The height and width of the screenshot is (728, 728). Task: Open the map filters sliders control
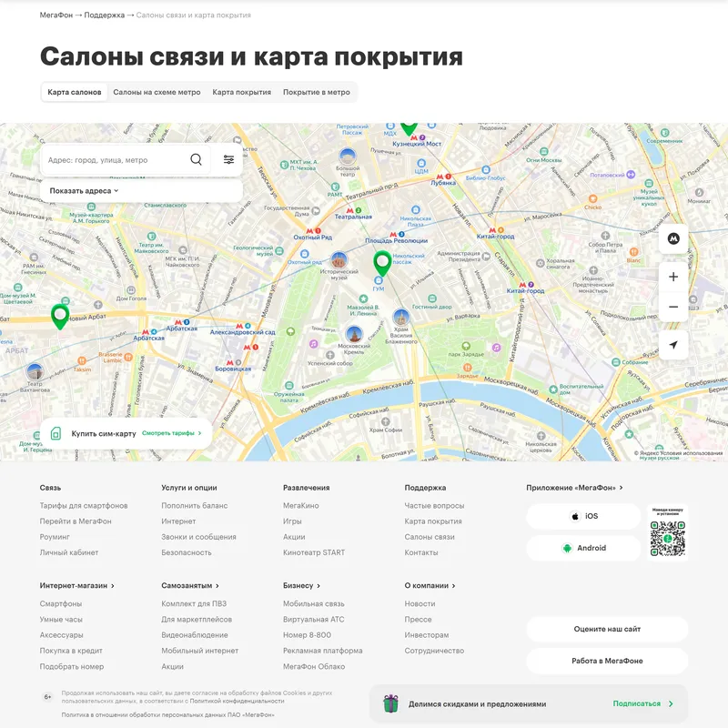(227, 158)
